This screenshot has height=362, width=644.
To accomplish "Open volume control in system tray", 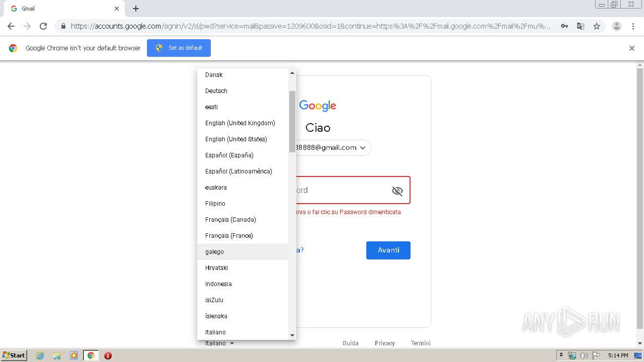I will 584,355.
